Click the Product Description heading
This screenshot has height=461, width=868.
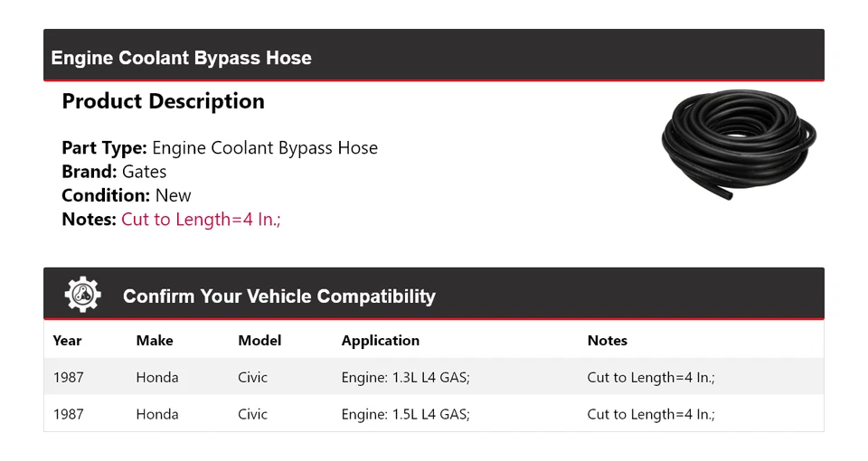(163, 101)
